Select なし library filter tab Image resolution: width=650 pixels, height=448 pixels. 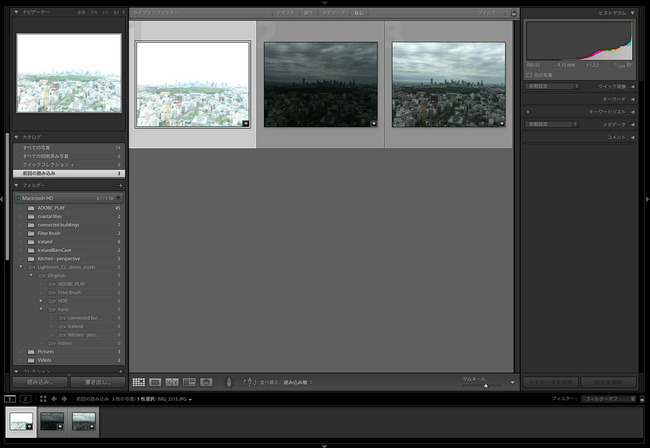coord(359,13)
